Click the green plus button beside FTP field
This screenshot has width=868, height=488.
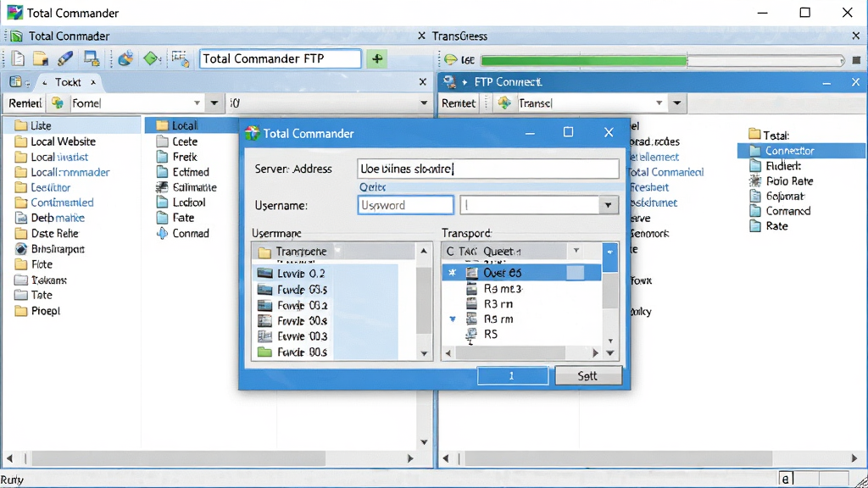[377, 58]
